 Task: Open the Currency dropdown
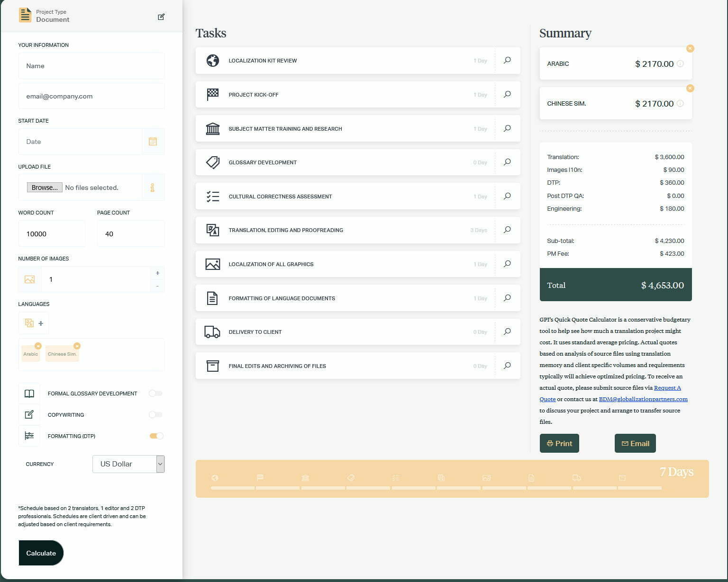coord(128,464)
